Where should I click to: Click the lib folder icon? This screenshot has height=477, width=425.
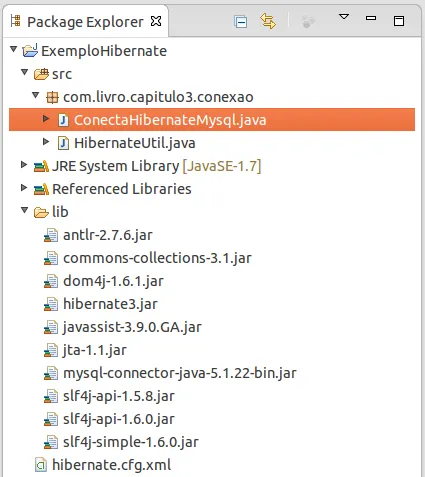(41, 212)
